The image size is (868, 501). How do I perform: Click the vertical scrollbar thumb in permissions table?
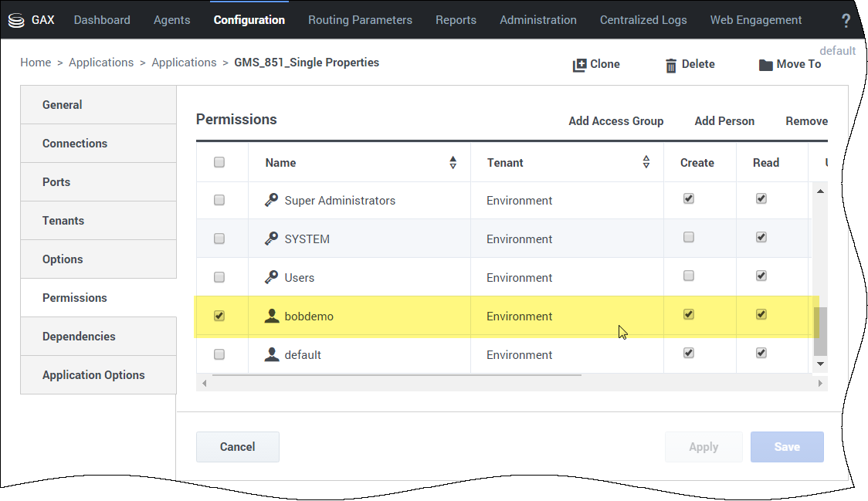click(x=820, y=331)
